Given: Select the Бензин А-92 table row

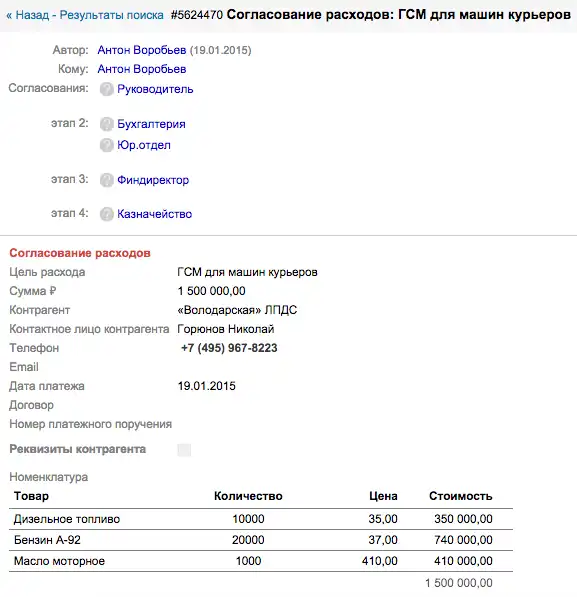Looking at the screenshot, I should point(261,540).
